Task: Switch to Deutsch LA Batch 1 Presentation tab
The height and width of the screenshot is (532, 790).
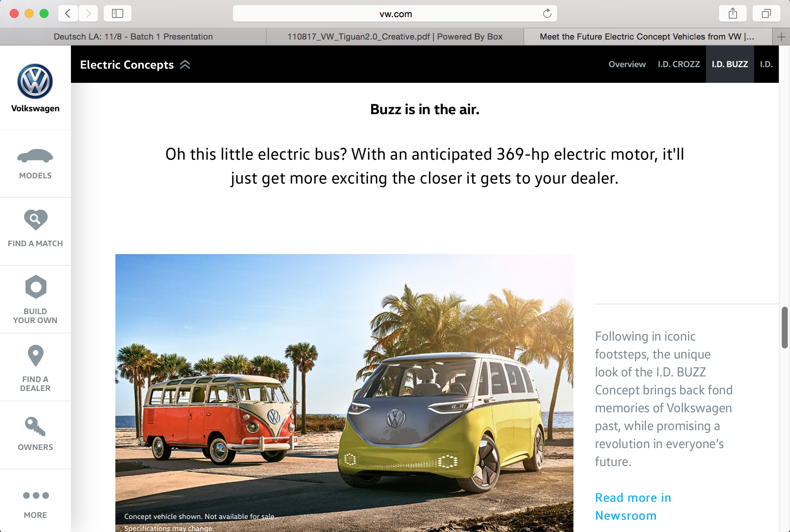Action: click(133, 37)
